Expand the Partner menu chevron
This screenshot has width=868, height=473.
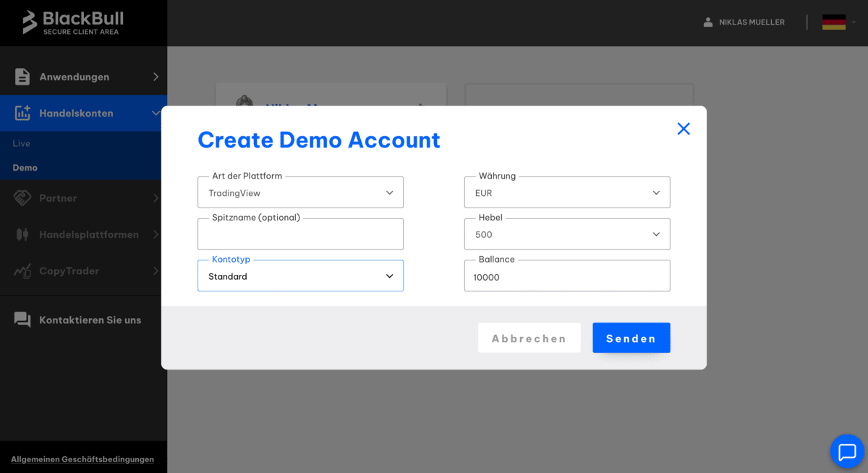coord(156,197)
